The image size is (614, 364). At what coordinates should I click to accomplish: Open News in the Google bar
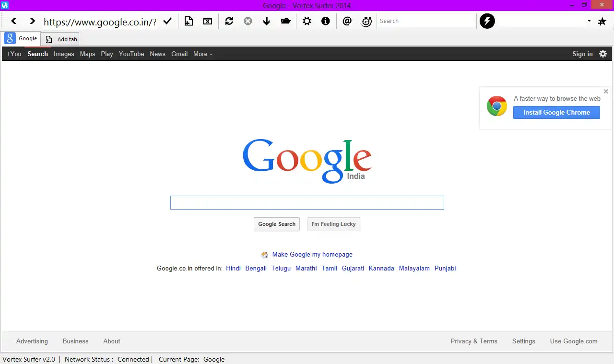pos(157,54)
